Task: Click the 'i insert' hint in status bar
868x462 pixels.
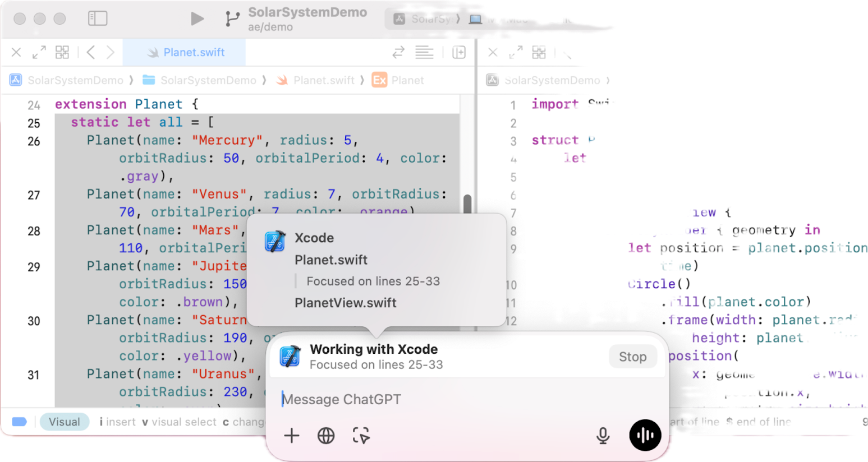Action: (x=117, y=422)
